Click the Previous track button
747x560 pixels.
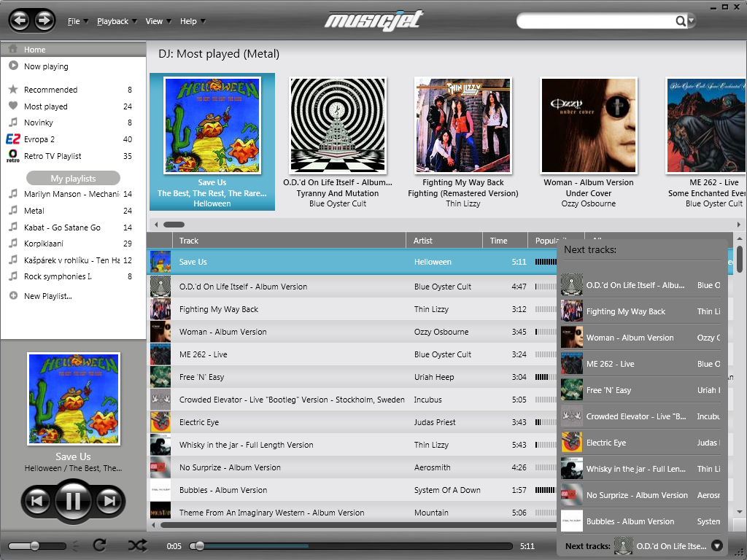click(x=36, y=501)
